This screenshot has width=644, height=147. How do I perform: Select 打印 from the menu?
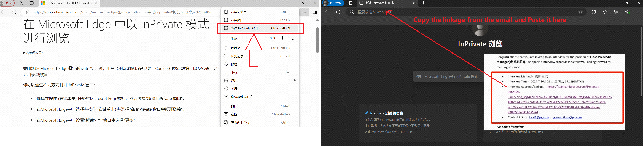pyautogui.click(x=260, y=106)
